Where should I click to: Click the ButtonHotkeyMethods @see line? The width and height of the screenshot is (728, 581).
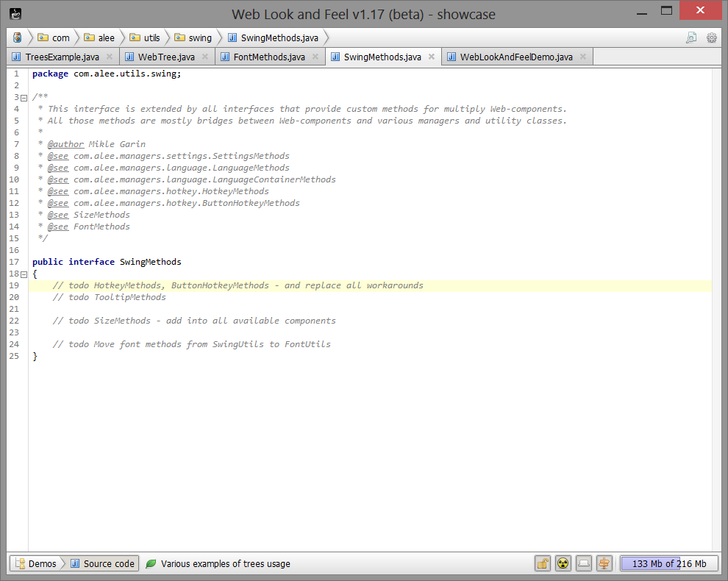tap(174, 203)
